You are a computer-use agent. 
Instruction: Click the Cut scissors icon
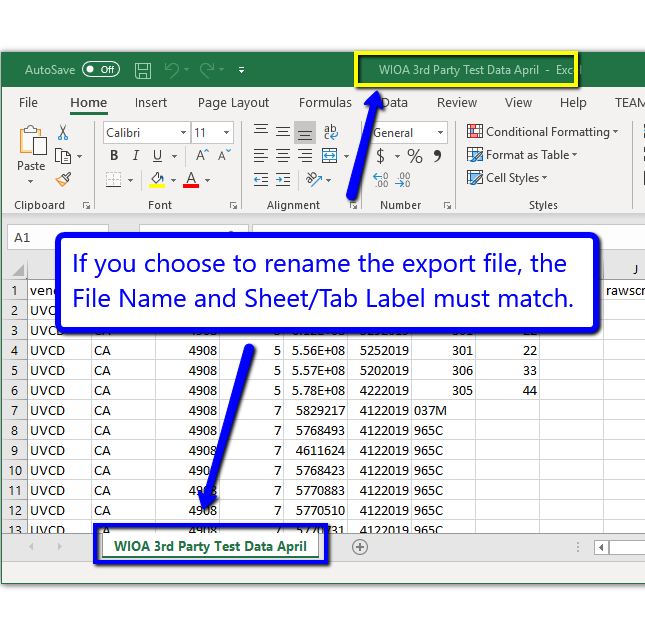point(63,132)
